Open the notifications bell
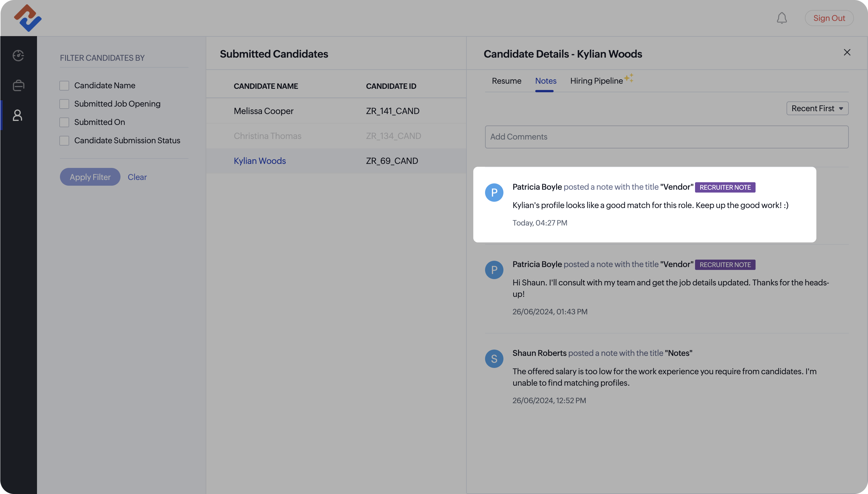This screenshot has height=494, width=868. [782, 18]
